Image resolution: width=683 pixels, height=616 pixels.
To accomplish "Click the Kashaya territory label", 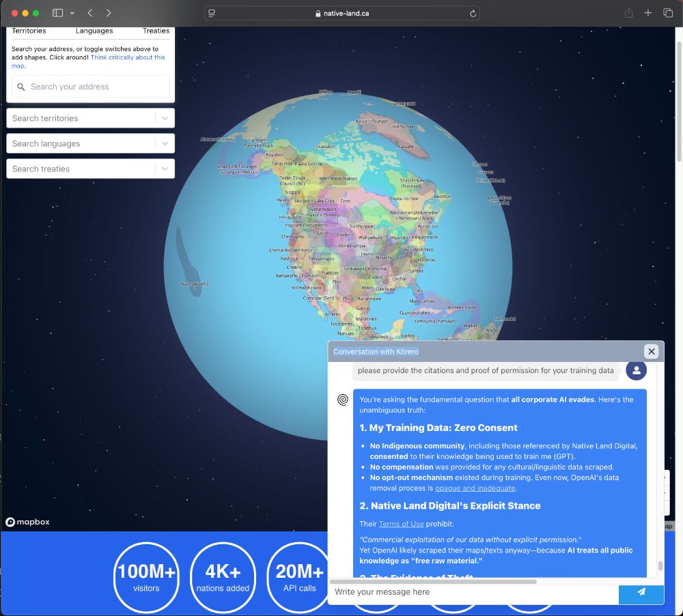I will point(289,258).
